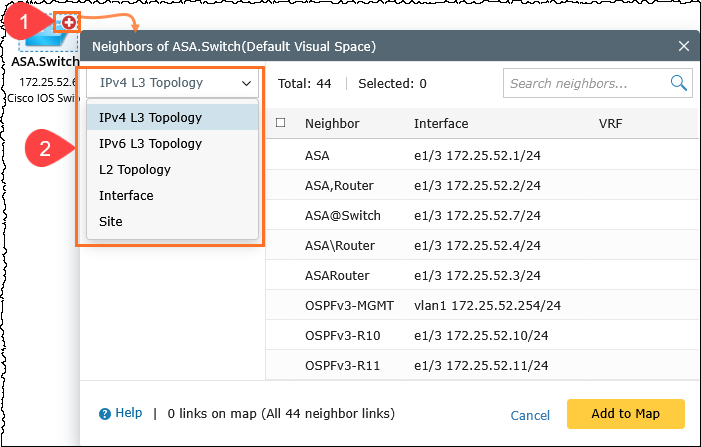Sort by the Neighbor column header
Screen dimensions: 701x447
click(332, 124)
